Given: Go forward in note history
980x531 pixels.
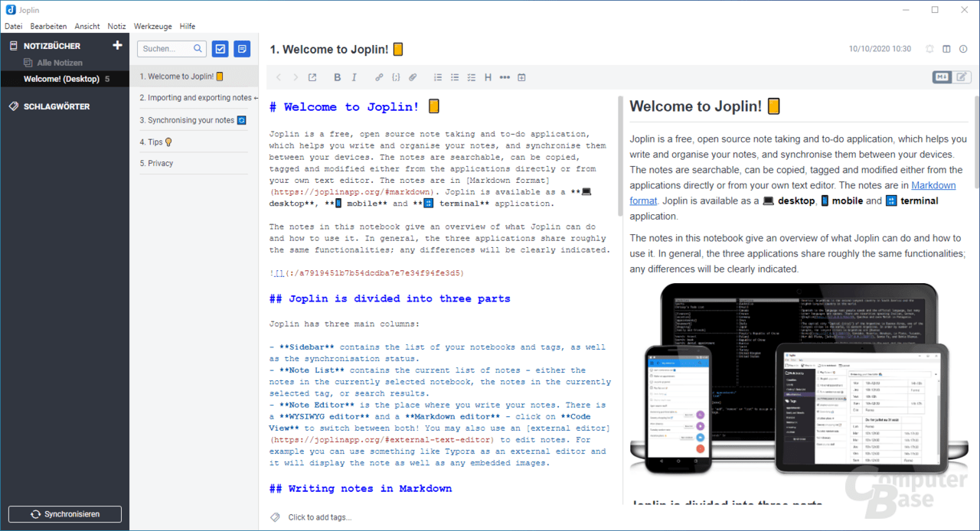Looking at the screenshot, I should 296,77.
